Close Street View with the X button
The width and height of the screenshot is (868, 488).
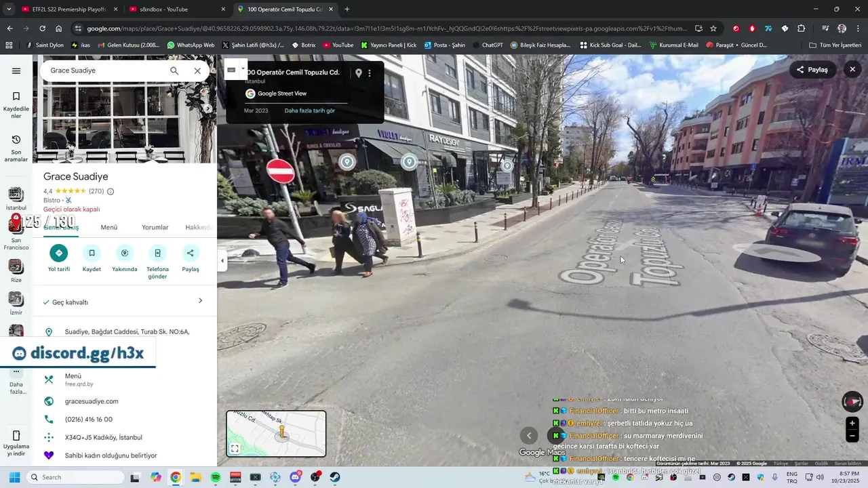[853, 70]
